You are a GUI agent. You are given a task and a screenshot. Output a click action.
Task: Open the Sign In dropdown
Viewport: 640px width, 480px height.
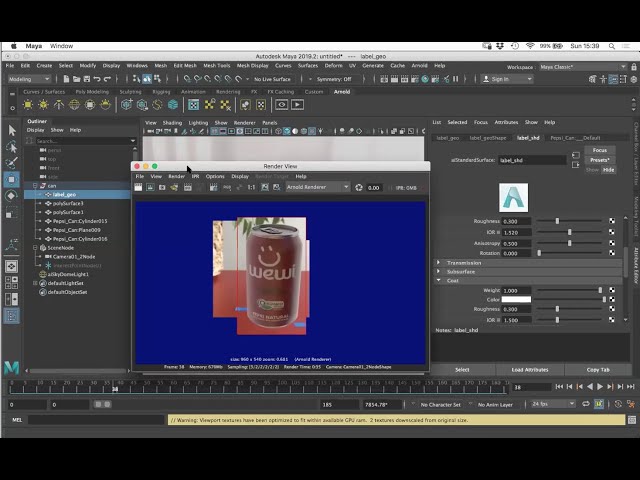507,79
